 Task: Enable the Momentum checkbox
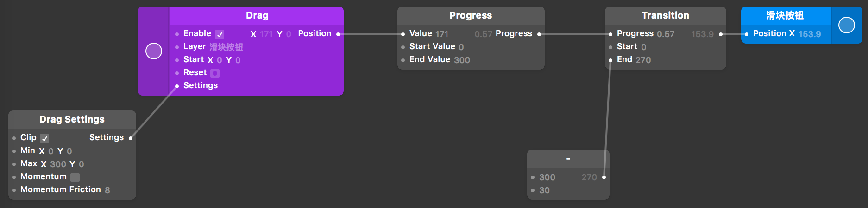click(x=75, y=177)
